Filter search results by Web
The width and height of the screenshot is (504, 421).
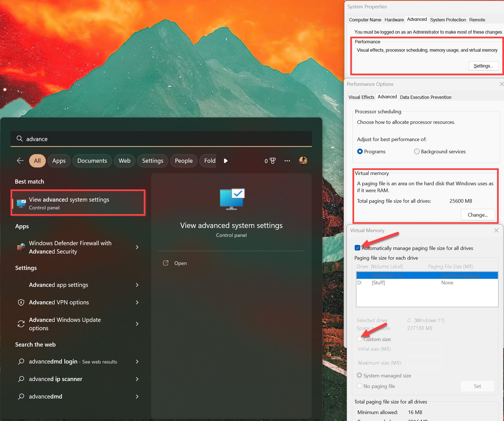[x=125, y=161]
